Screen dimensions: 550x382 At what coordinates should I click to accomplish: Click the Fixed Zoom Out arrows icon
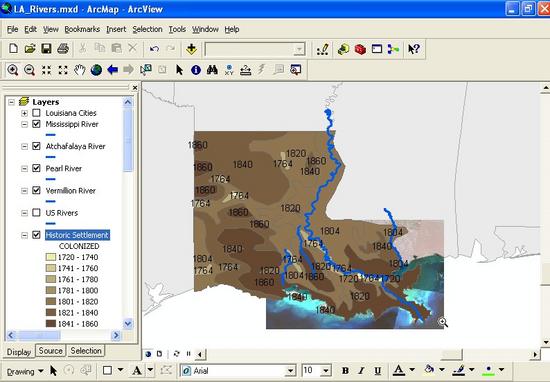point(63,70)
